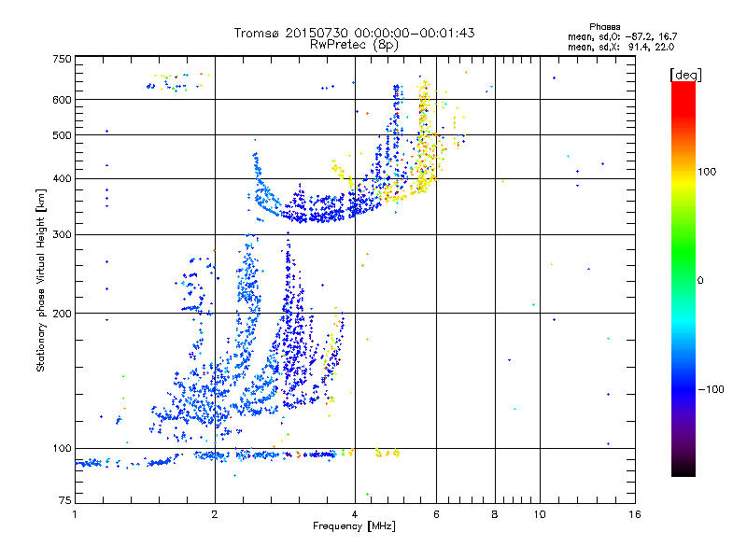Click the '400' y-axis label
Image resolution: width=747 pixels, height=560 pixels.
(x=62, y=178)
